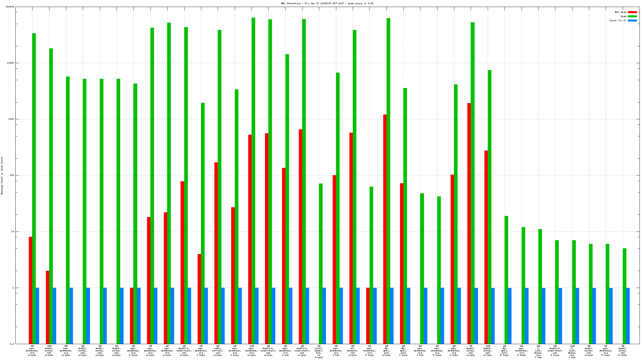This screenshot has width=644, height=362.
Task: Select the 'Not Spam' legend text
Action: coord(621,12)
